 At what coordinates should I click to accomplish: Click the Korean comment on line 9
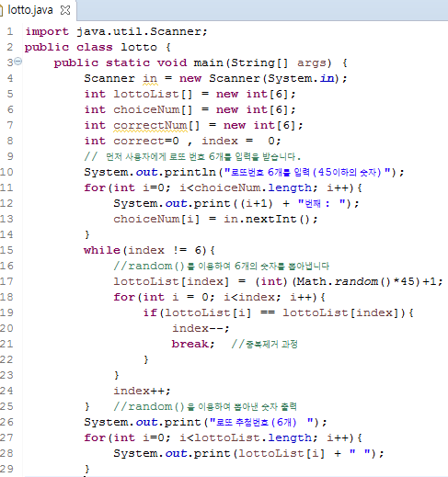click(x=192, y=156)
